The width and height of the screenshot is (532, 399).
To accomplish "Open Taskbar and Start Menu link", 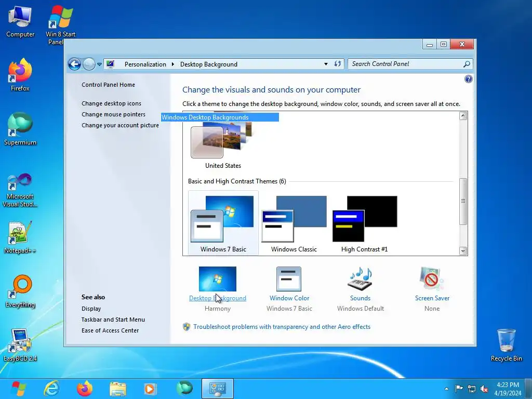I will point(113,320).
